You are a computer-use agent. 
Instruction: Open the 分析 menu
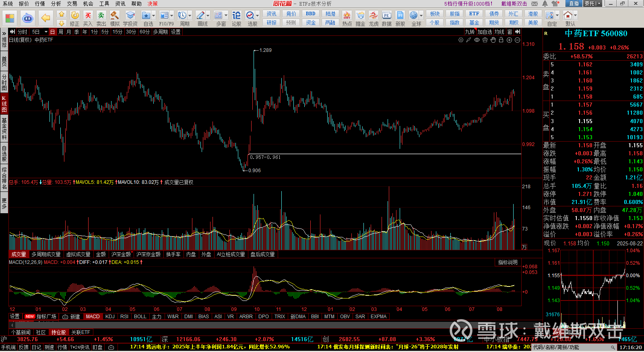point(56,4)
